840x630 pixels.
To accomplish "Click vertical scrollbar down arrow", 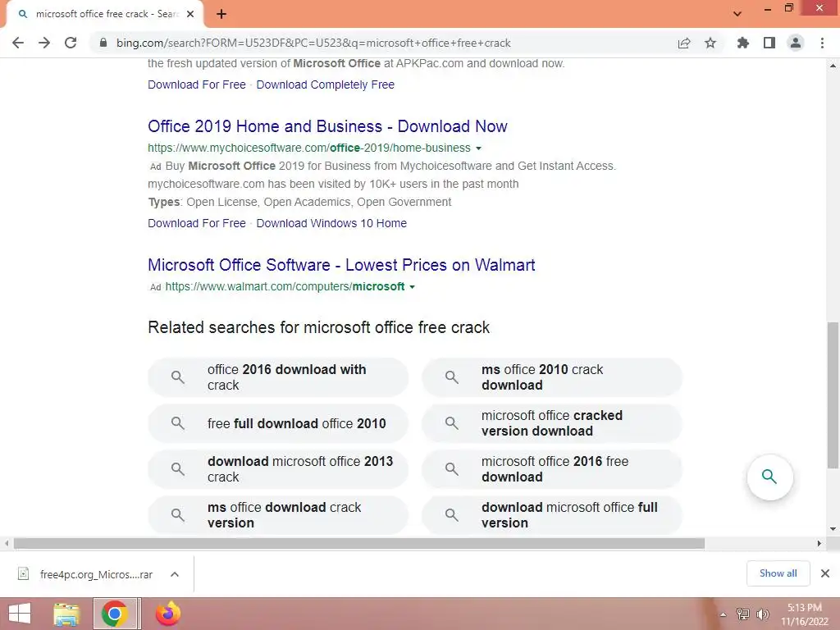I will [833, 529].
